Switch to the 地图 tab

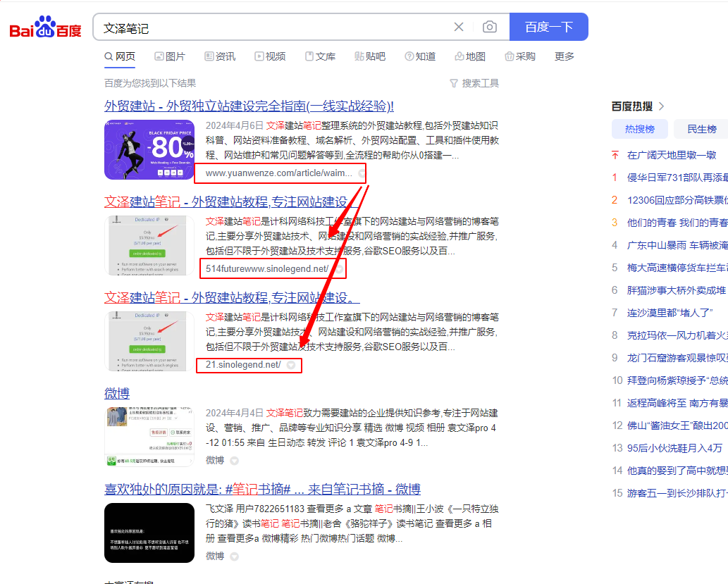pyautogui.click(x=470, y=56)
